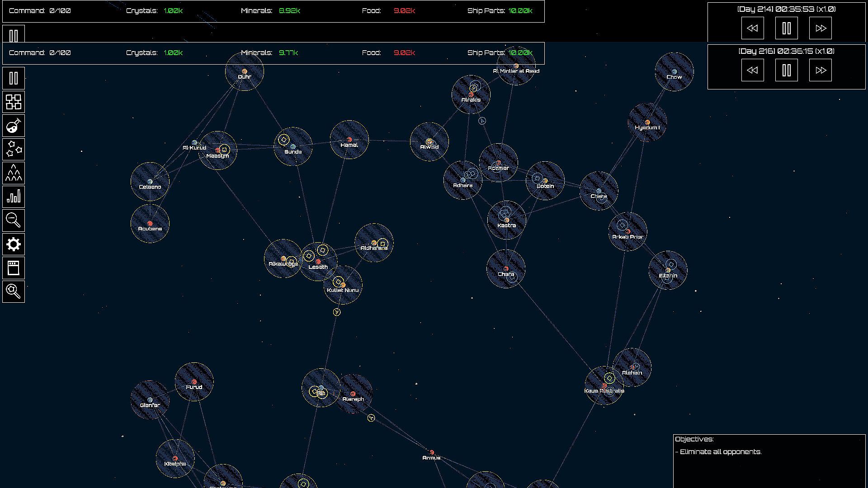Open the stars panel icon
This screenshot has height=488, width=868.
coord(14,149)
